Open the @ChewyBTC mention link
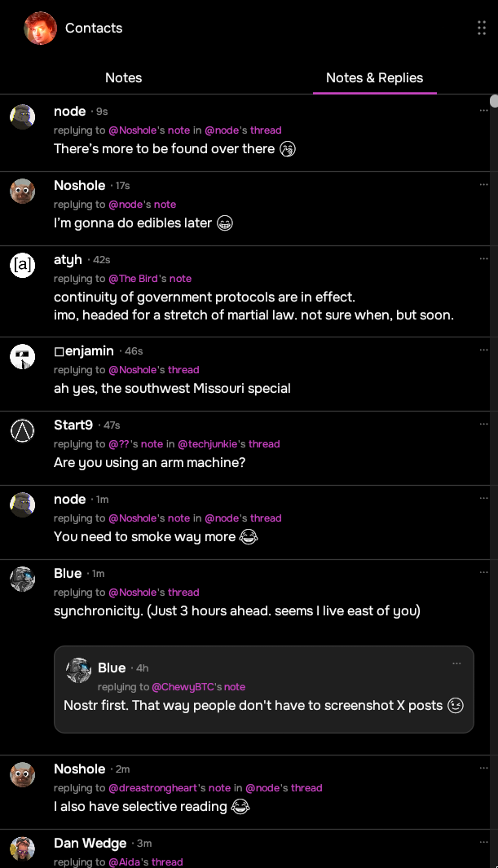This screenshot has width=498, height=868. pyautogui.click(x=183, y=687)
